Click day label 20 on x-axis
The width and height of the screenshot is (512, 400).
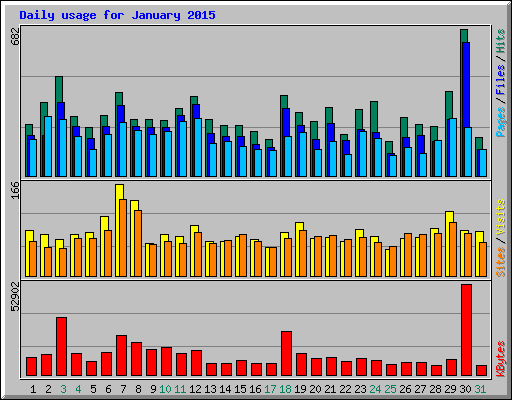(x=315, y=389)
